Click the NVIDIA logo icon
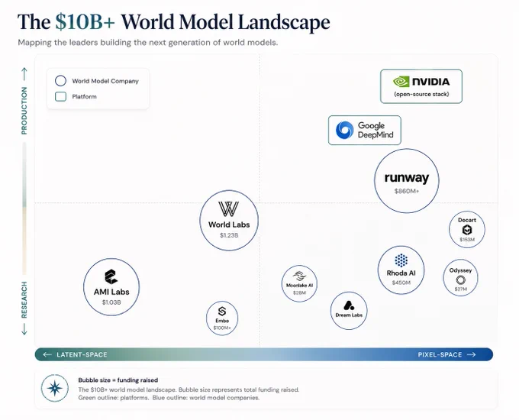The height and width of the screenshot is (420, 519). [x=401, y=82]
